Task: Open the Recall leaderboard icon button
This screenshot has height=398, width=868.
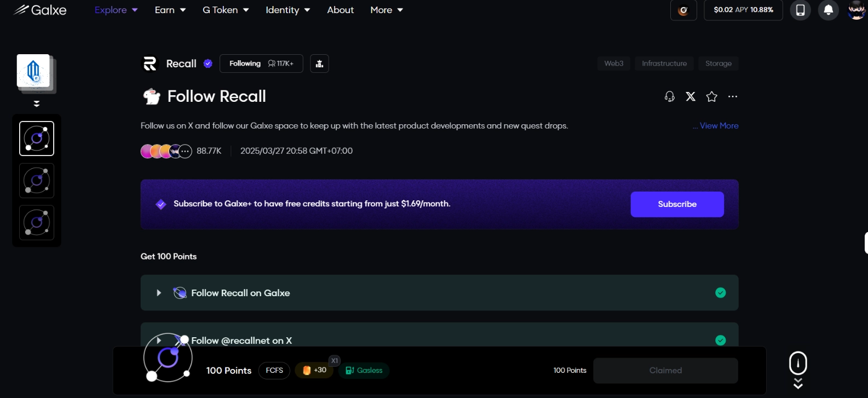Action: click(x=319, y=64)
